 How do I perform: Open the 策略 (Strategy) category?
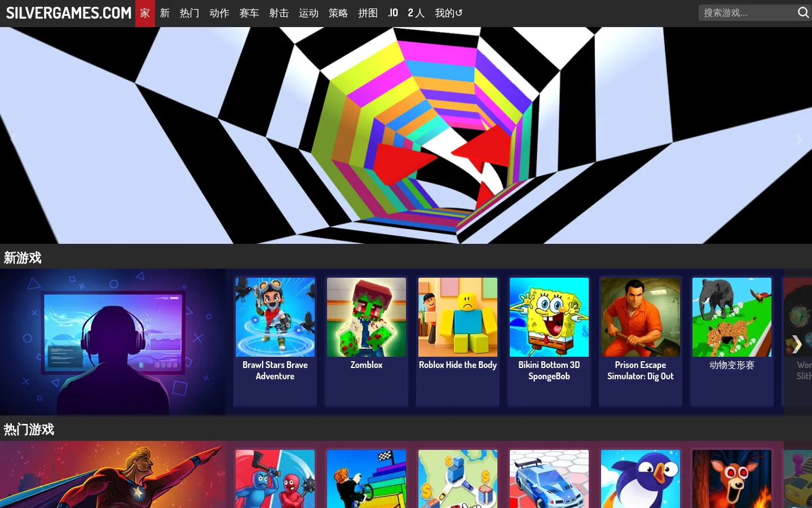click(x=338, y=13)
